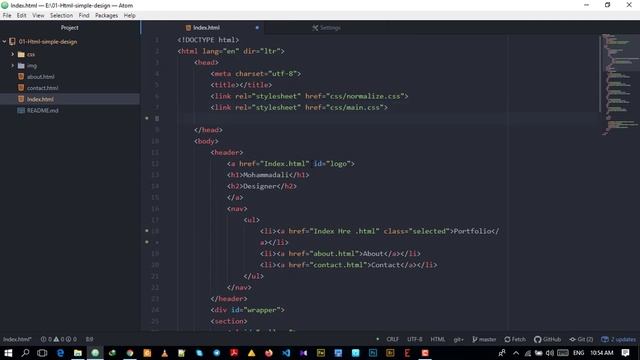640x360 pixels.
Task: Open the Help menu
Action: [x=129, y=16]
